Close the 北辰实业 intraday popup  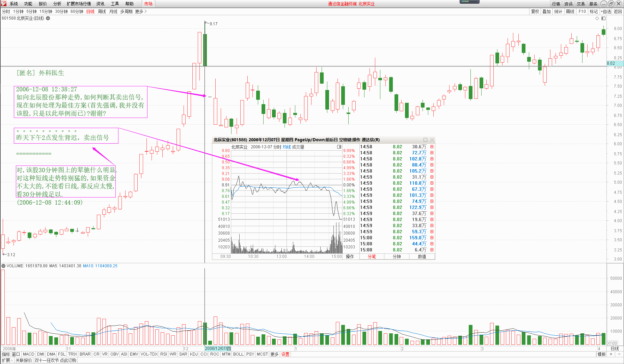click(x=432, y=140)
